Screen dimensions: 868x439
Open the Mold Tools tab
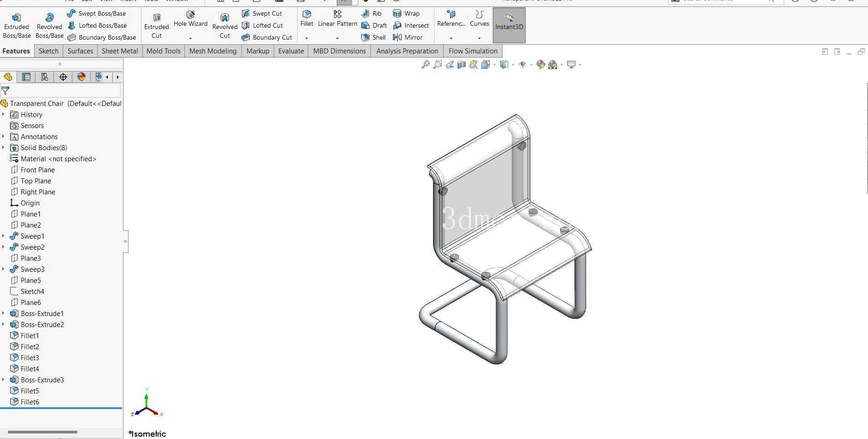pos(164,51)
